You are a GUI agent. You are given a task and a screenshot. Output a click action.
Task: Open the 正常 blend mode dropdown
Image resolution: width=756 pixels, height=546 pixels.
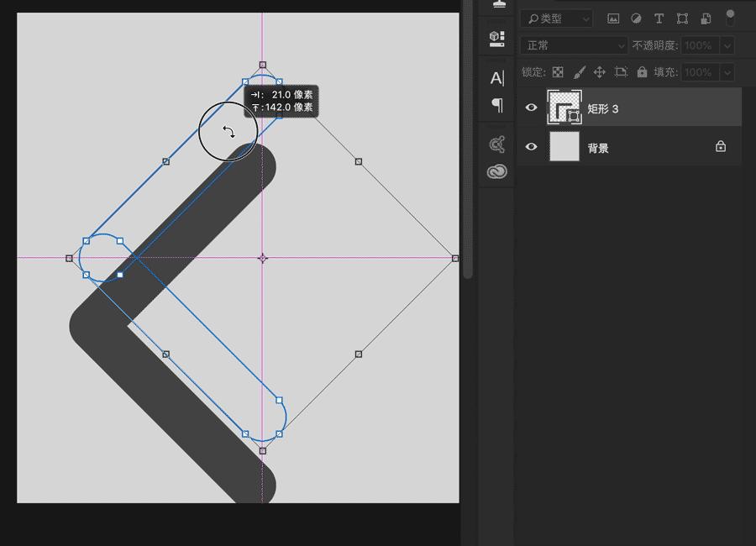coord(575,45)
